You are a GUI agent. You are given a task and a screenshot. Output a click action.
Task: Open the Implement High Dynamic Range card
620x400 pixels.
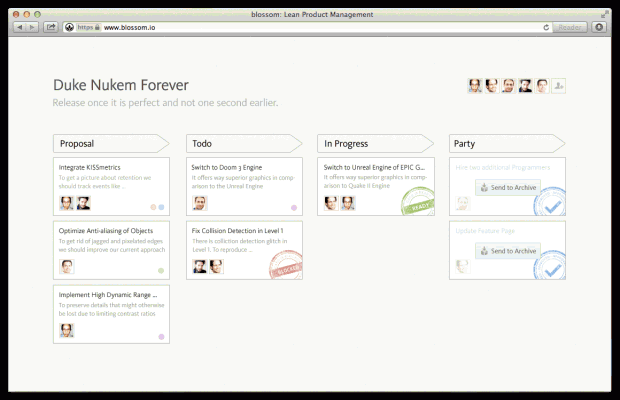pos(111,314)
